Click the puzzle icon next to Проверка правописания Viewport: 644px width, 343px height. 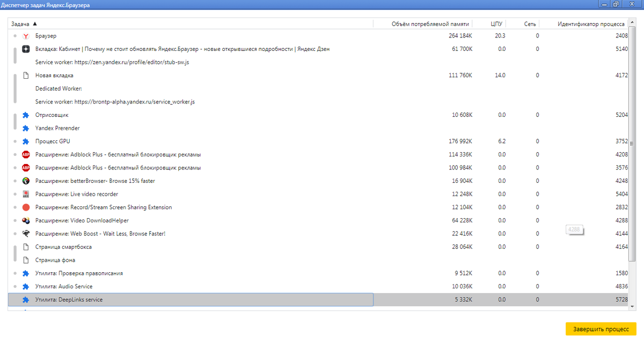pyautogui.click(x=26, y=273)
